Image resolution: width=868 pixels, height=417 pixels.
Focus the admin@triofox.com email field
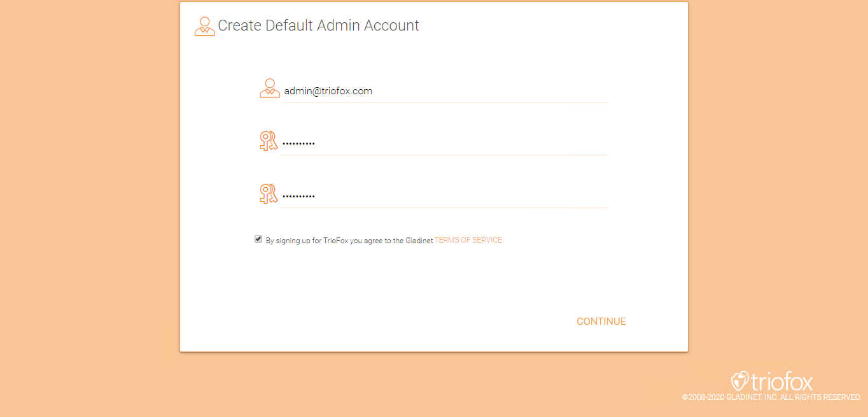445,91
